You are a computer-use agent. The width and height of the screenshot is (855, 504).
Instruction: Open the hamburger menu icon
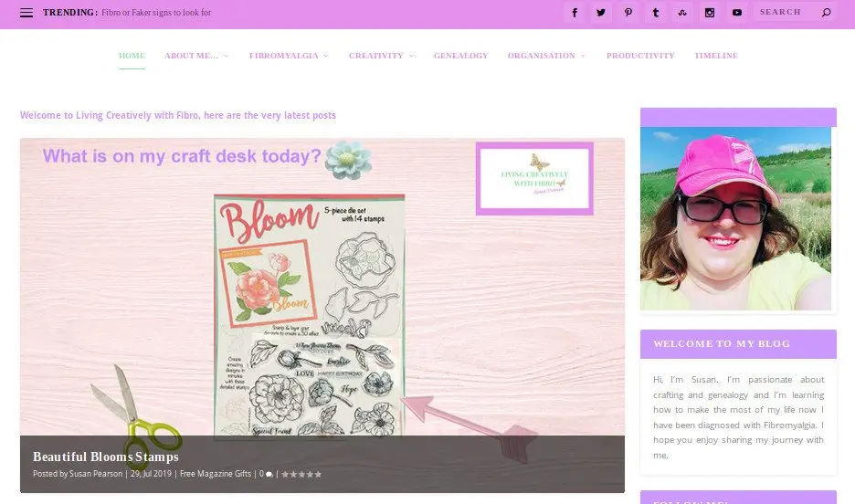[x=26, y=13]
